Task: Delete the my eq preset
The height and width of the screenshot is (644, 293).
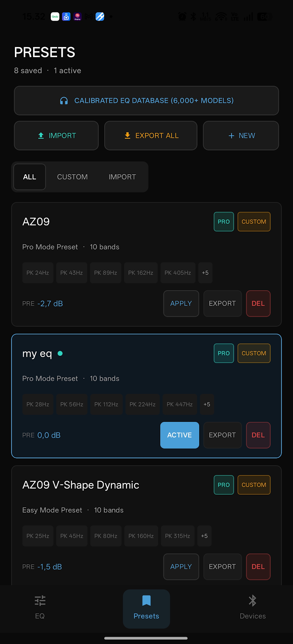Action: tap(258, 435)
